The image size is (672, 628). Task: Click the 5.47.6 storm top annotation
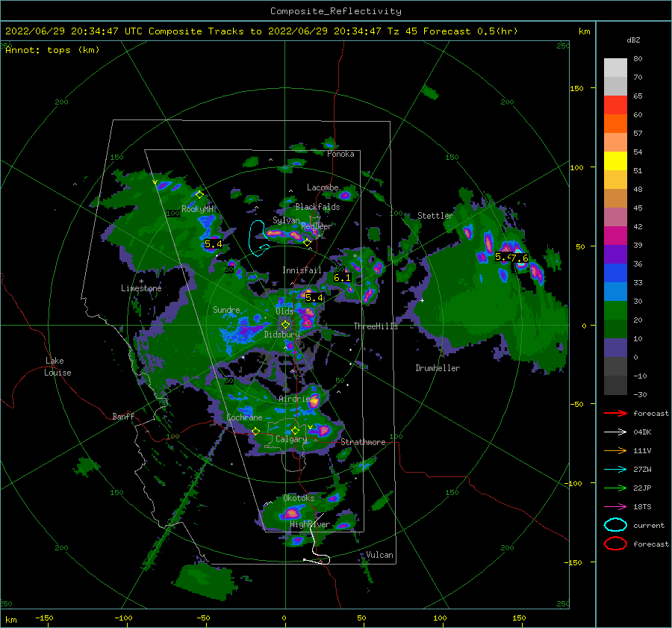pos(511,258)
